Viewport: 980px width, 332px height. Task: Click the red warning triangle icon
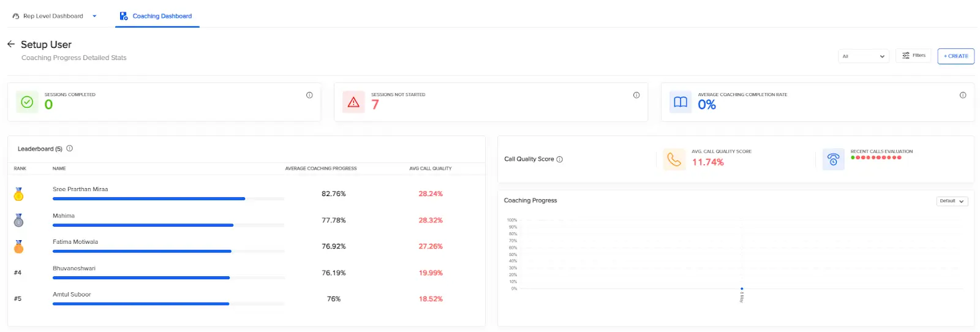(353, 102)
